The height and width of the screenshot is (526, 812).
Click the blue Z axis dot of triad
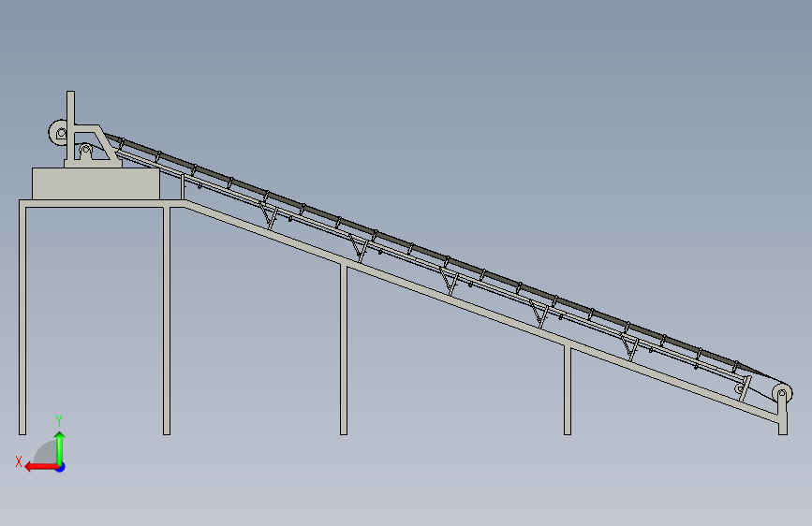61,467
